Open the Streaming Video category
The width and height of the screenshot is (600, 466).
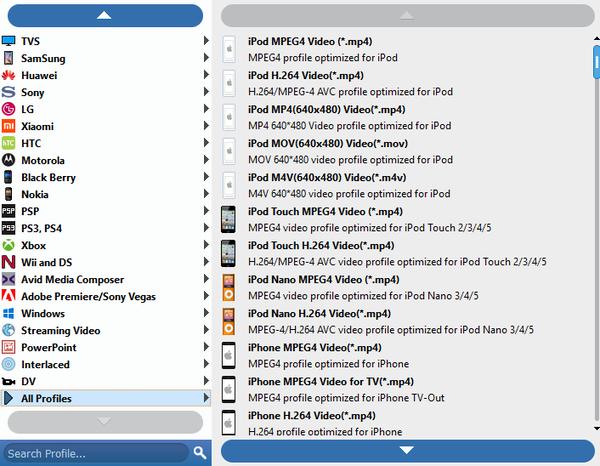[x=105, y=330]
